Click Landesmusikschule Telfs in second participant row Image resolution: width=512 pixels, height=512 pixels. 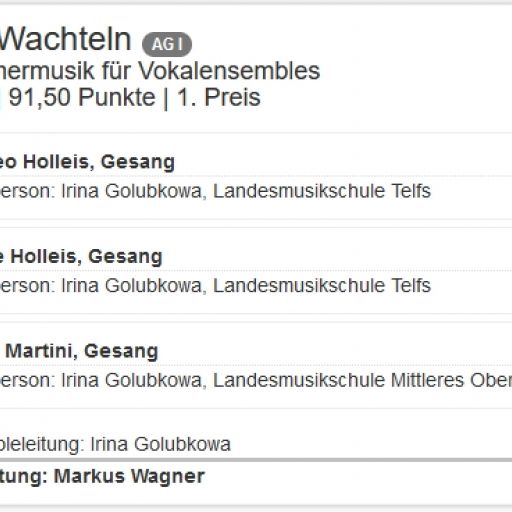pos(322,286)
